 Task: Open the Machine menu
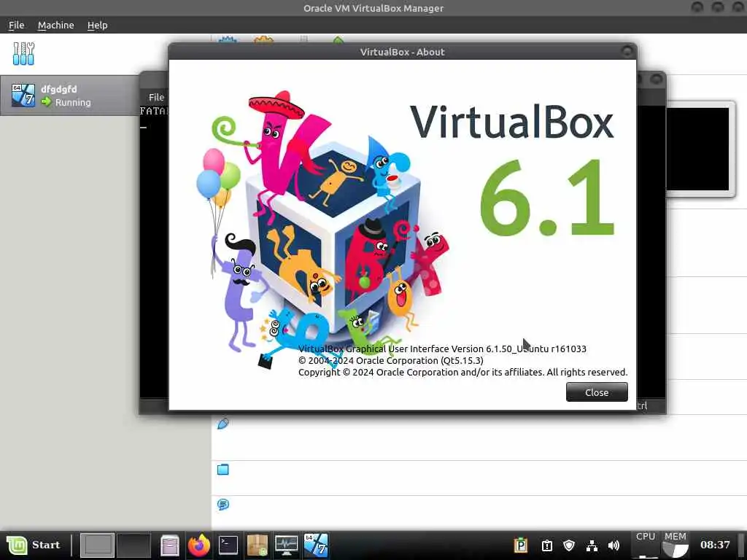[x=55, y=26]
